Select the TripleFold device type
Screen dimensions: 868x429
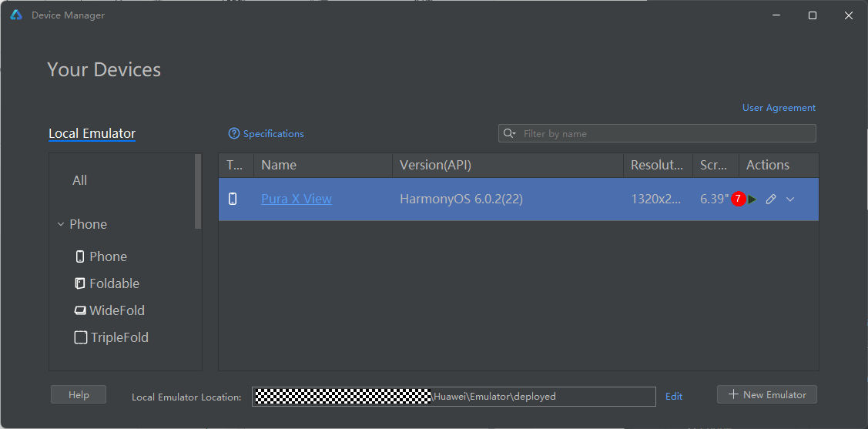(x=119, y=337)
